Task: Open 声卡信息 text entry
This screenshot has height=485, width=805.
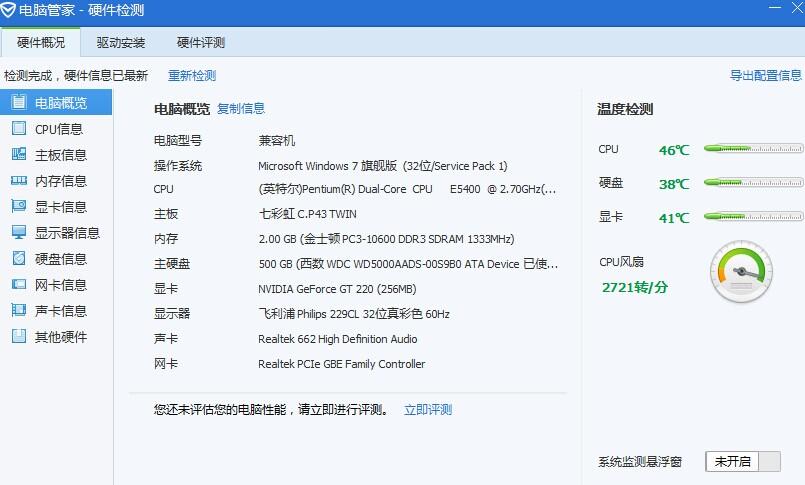Action: pos(61,311)
